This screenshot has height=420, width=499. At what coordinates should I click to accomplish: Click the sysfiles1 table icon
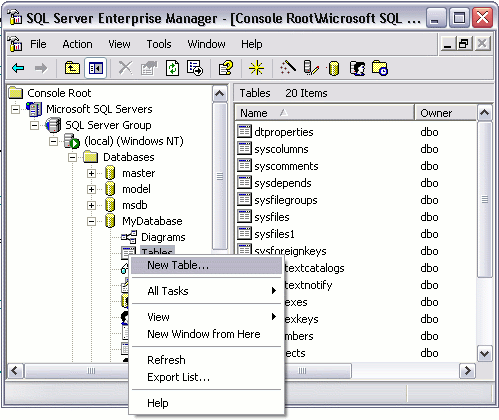pyautogui.click(x=244, y=233)
